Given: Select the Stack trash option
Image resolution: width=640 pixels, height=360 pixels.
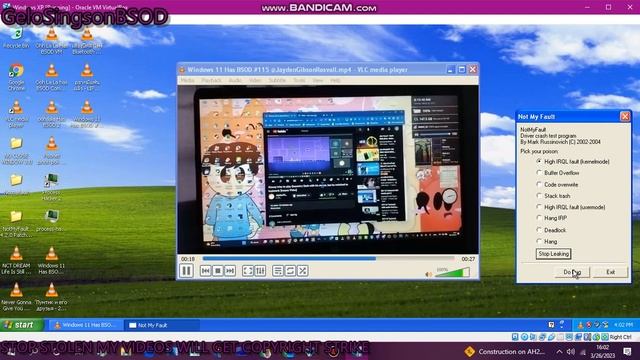Looking at the screenshot, I should click(553, 196).
